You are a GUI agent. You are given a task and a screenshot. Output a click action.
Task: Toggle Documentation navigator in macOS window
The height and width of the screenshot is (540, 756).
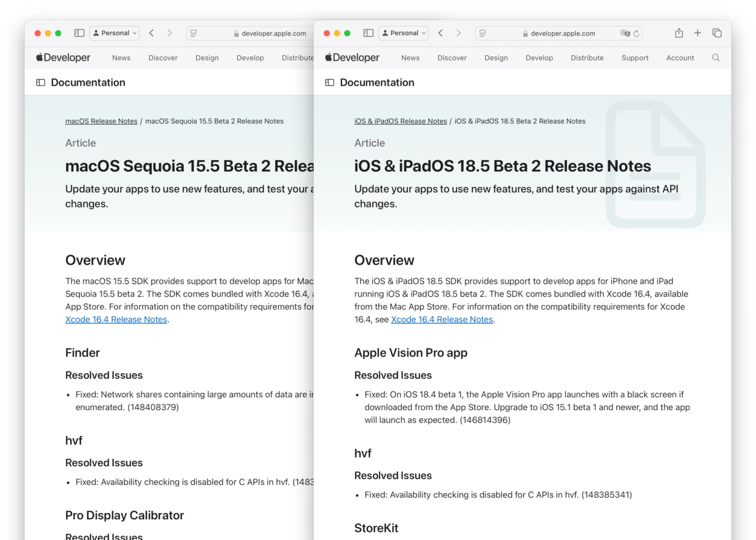[x=41, y=83]
